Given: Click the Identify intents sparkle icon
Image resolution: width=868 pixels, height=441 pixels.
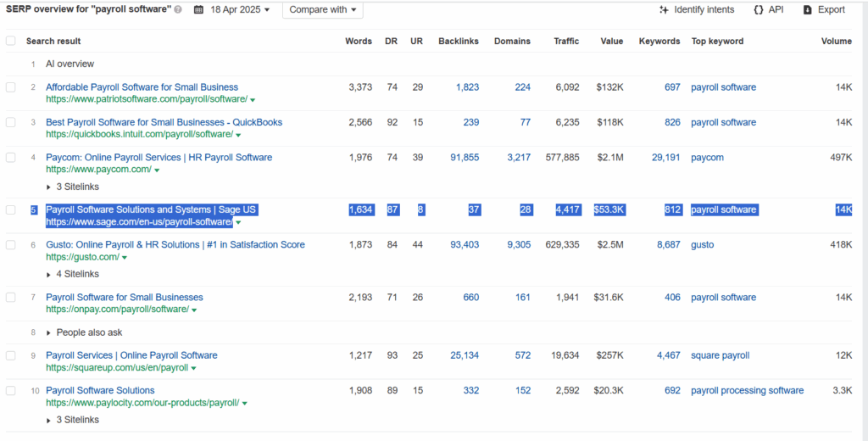Looking at the screenshot, I should click(x=664, y=9).
